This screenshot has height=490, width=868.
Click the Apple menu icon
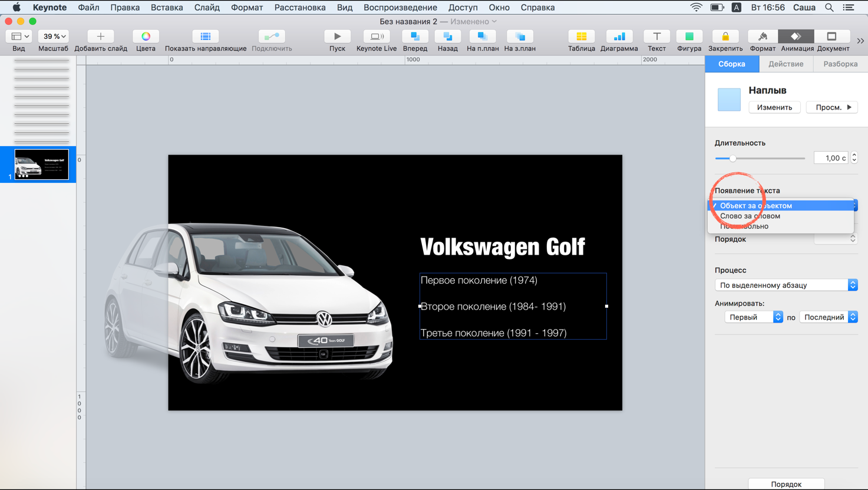pos(16,7)
